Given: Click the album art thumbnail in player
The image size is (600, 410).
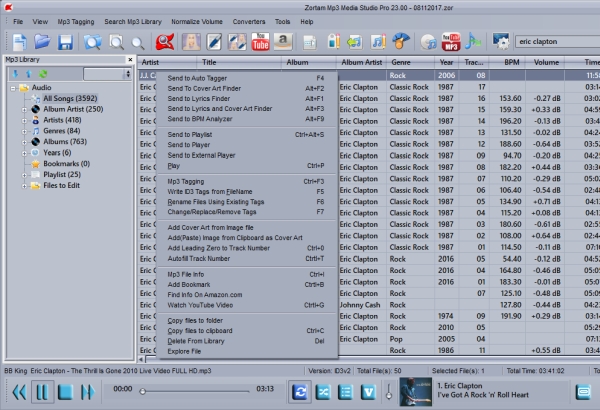Looking at the screenshot, I should click(x=415, y=392).
